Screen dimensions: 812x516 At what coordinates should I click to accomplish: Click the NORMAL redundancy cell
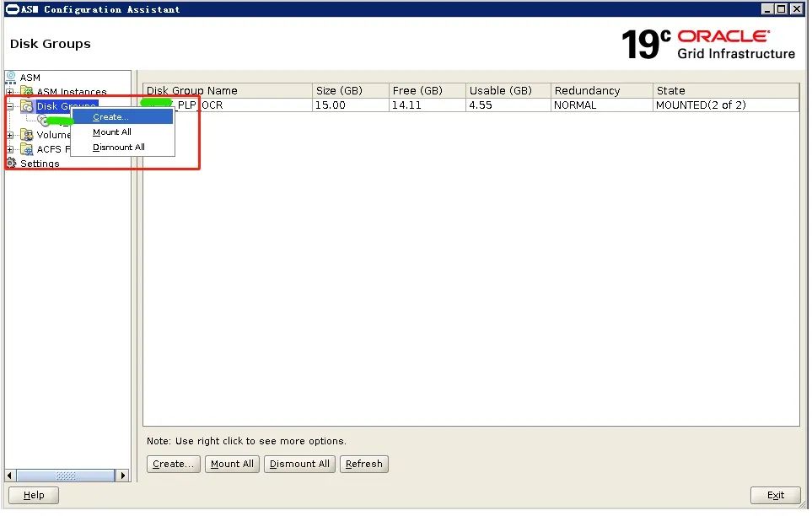click(x=602, y=105)
